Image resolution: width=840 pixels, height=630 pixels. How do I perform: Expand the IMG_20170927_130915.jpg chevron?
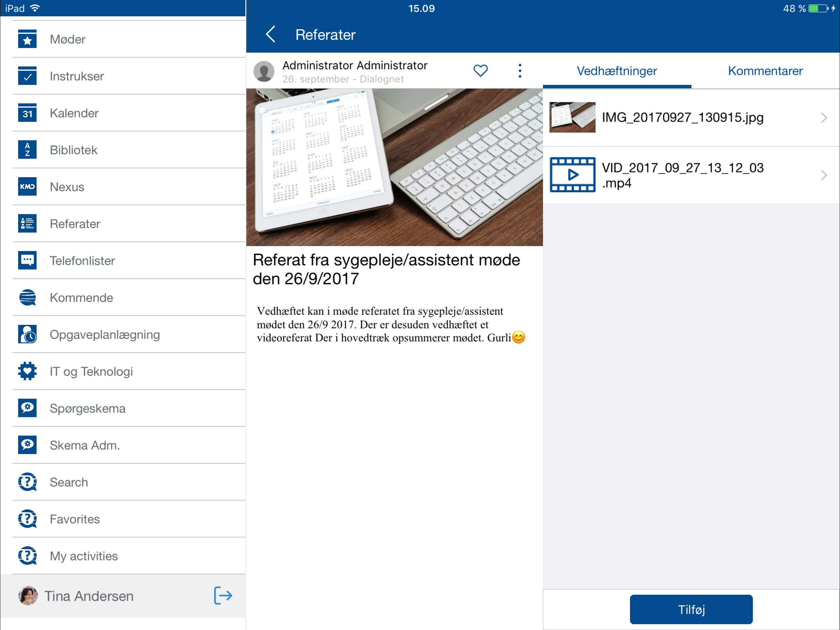pyautogui.click(x=823, y=118)
